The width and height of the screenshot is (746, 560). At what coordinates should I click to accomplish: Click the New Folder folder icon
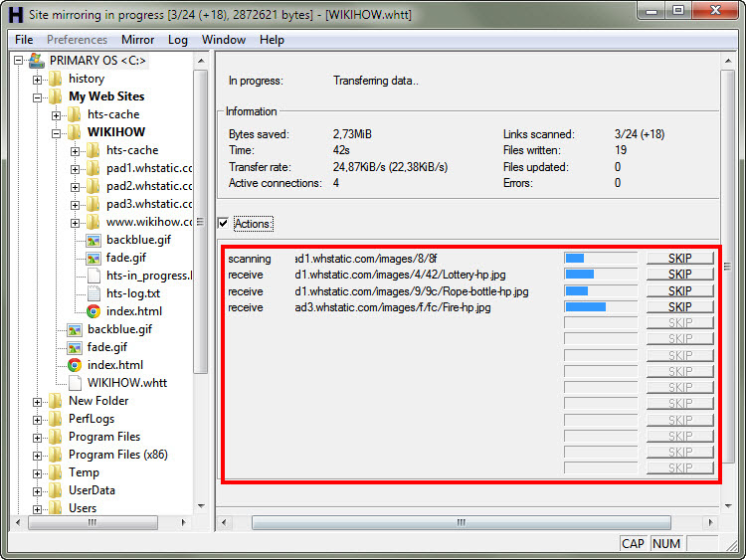pos(56,401)
